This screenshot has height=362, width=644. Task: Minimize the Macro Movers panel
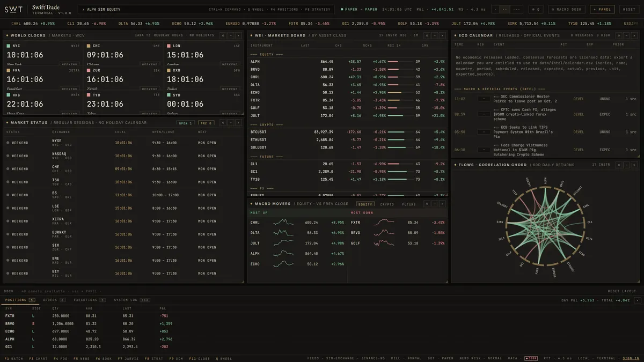coord(435,204)
